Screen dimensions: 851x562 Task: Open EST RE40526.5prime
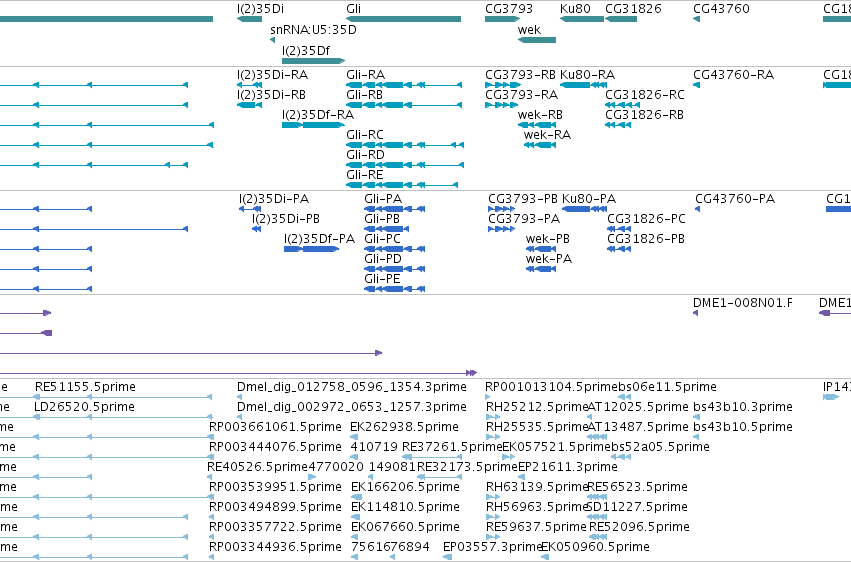click(257, 467)
